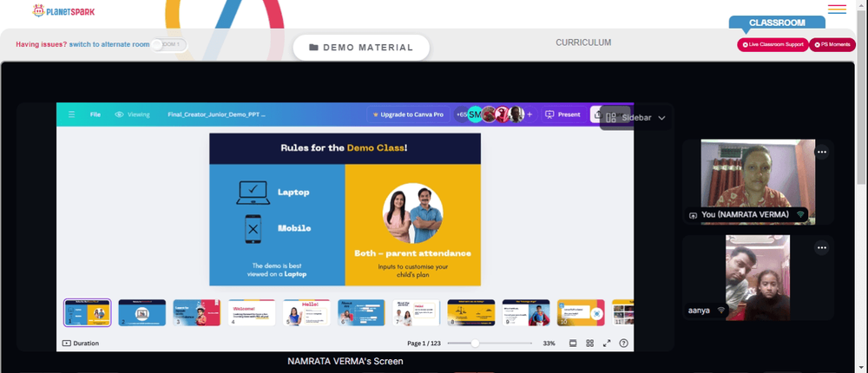Viewport: 868px width, 373px height.
Task: Open the Canva help question mark icon
Action: point(624,344)
